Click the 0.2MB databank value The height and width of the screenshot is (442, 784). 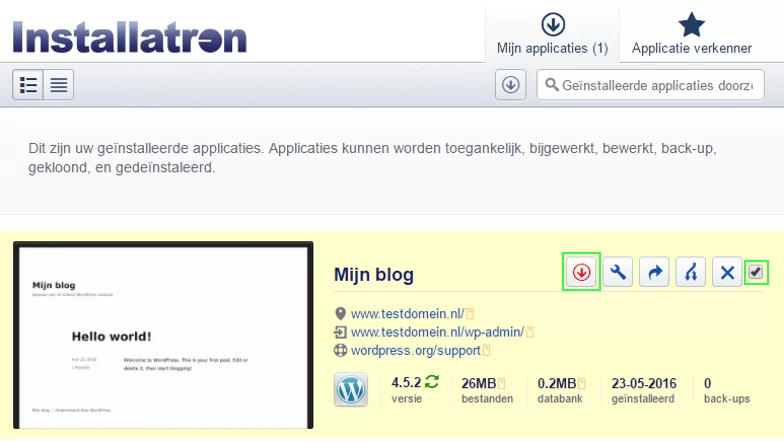[557, 384]
